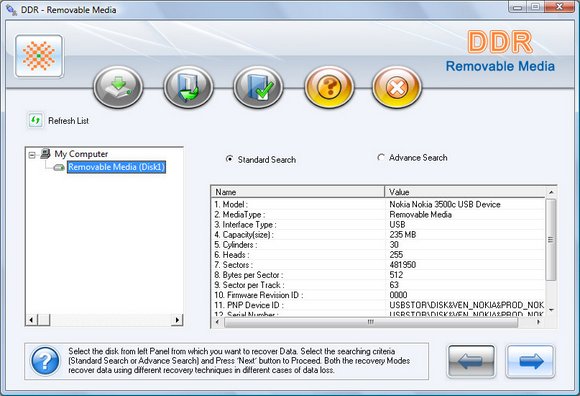The image size is (580, 396).
Task: Click value 'Nokia Nokia 3500c USB Device'
Action: click(445, 204)
